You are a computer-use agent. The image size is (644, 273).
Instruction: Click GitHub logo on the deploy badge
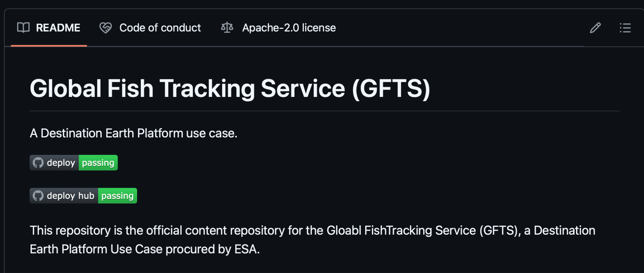click(x=38, y=163)
